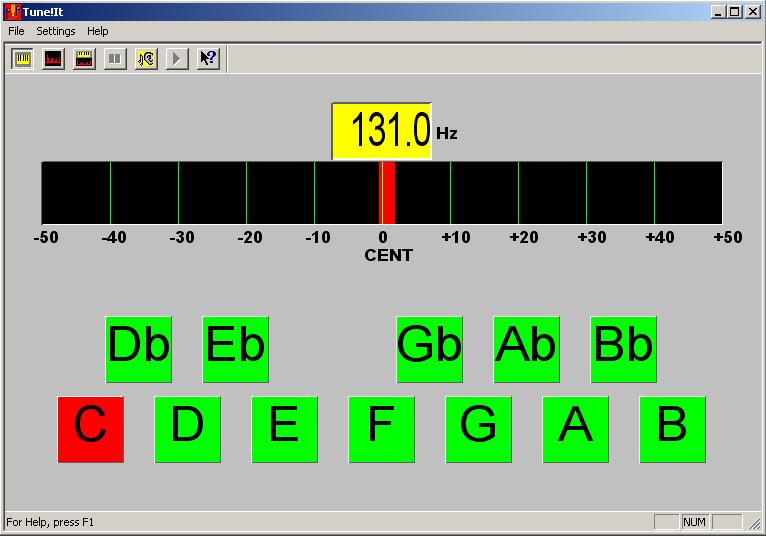Click the '-50' scale label

pyautogui.click(x=46, y=237)
